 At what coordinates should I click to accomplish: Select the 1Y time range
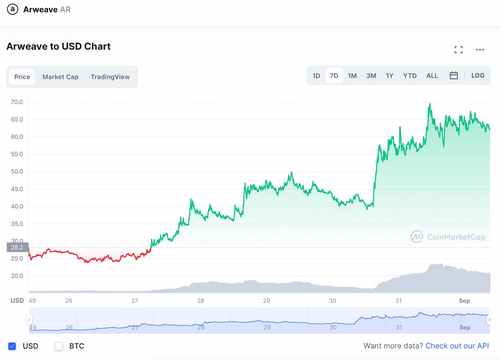[389, 76]
